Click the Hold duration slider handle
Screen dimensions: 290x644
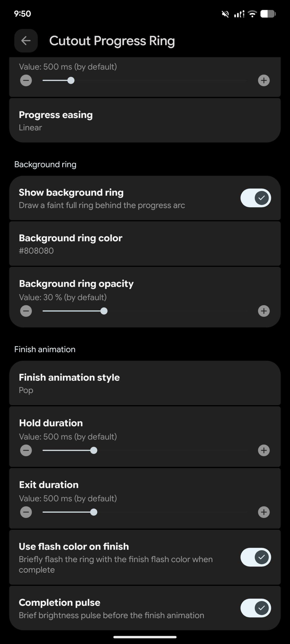click(94, 450)
